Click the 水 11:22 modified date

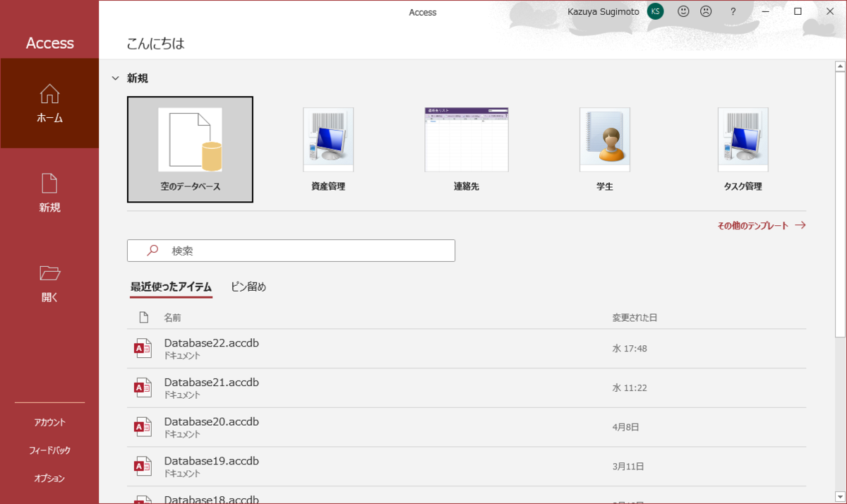pos(630,388)
